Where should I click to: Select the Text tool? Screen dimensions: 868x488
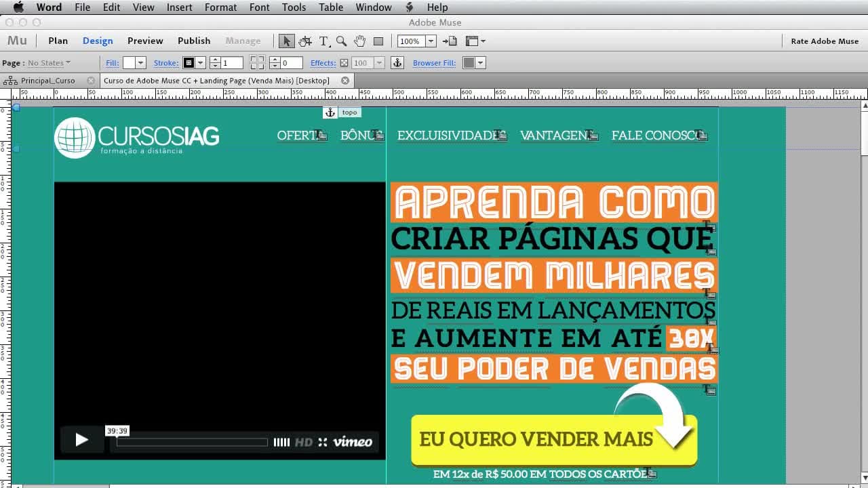coord(324,41)
